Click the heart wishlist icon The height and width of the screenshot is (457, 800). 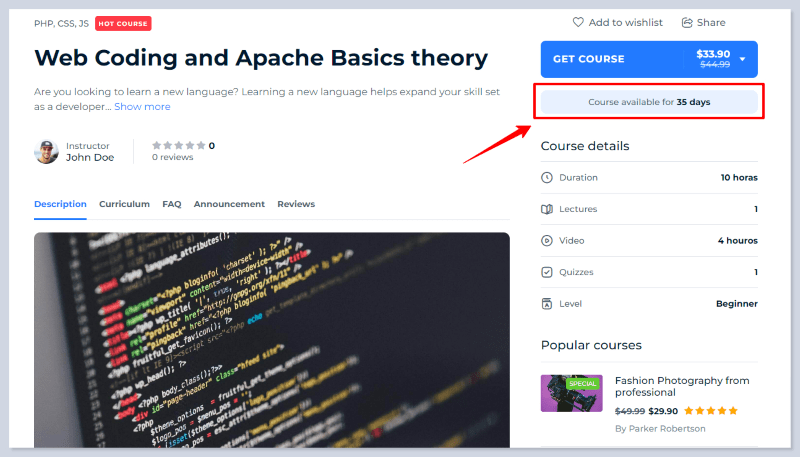click(578, 22)
